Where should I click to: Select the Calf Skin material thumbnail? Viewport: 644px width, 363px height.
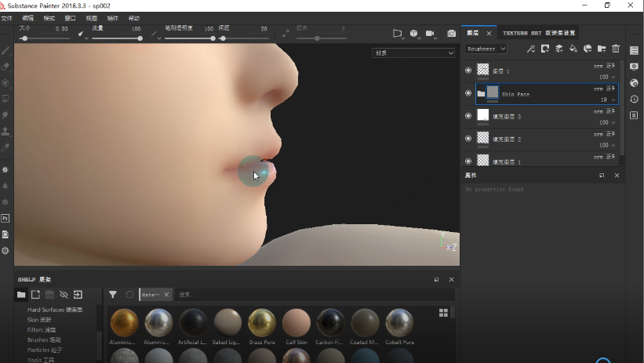click(x=297, y=322)
